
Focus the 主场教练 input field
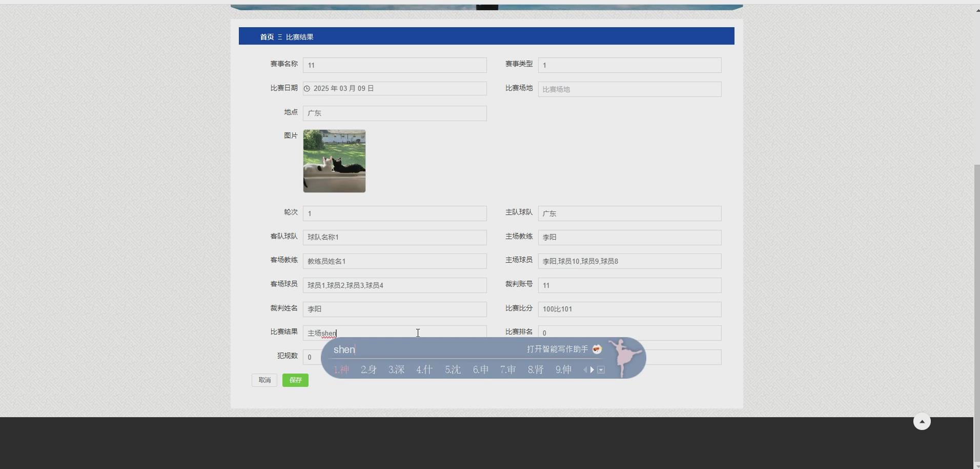pos(629,237)
